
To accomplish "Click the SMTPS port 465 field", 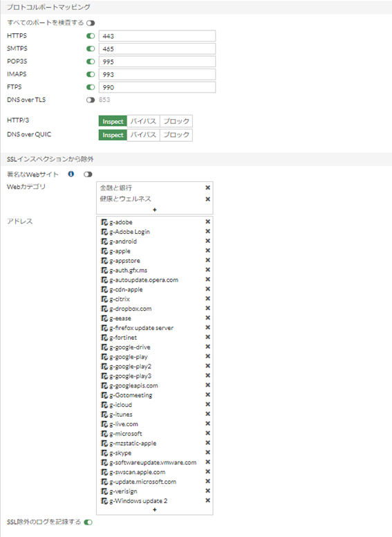I will [x=157, y=48].
